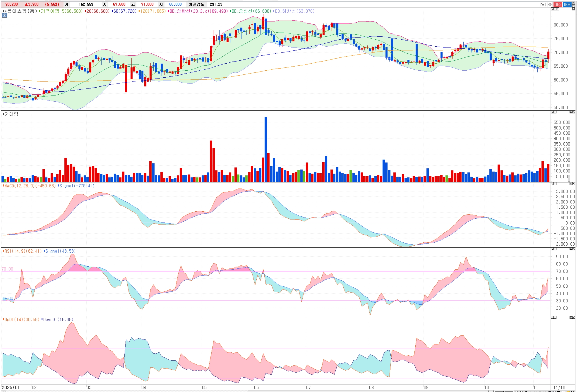577x392 pixels.
Task: Close the UpDI DownDI indicator panel
Action: pyautogui.click(x=574, y=317)
